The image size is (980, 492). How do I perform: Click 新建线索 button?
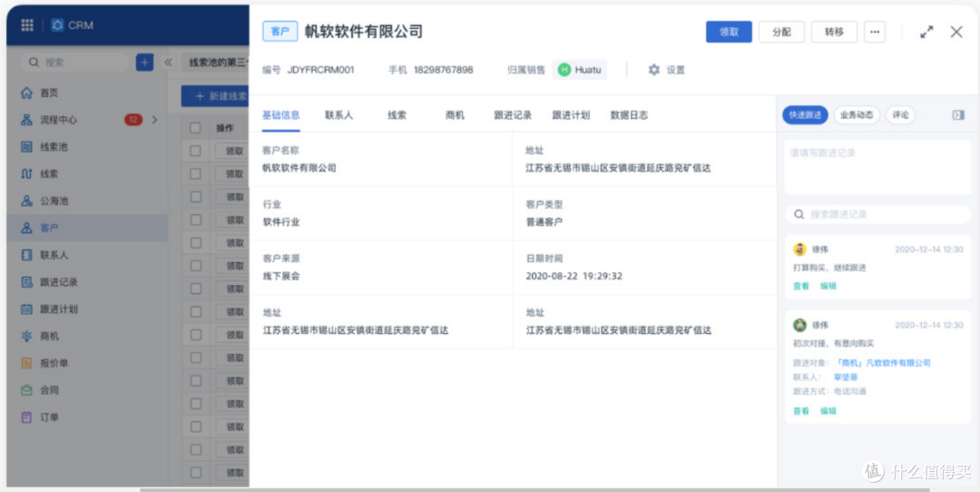(215, 96)
